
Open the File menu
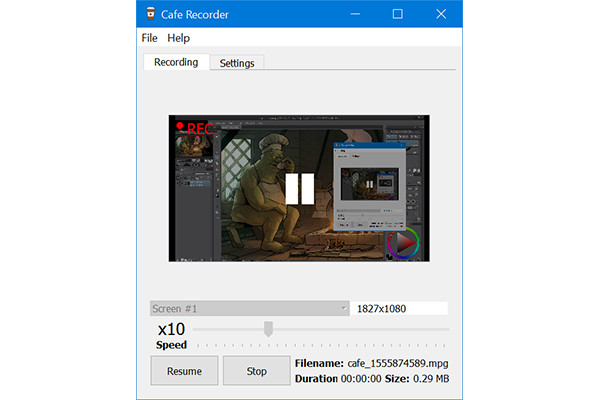click(x=149, y=38)
